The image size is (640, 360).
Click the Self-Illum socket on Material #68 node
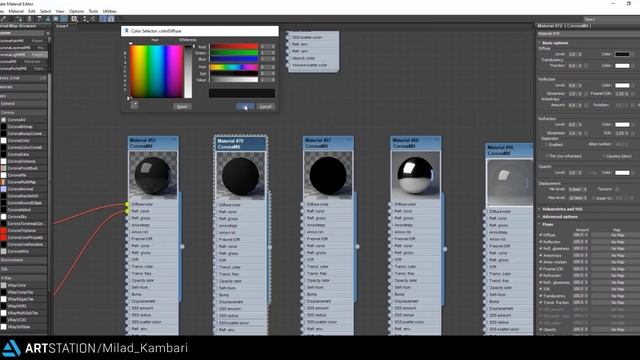tap(390, 287)
